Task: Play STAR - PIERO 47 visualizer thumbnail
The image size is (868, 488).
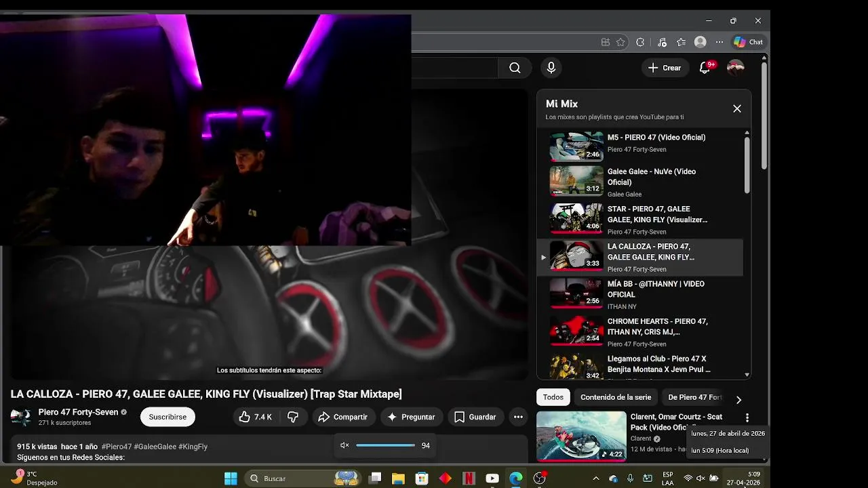Action: (x=576, y=218)
